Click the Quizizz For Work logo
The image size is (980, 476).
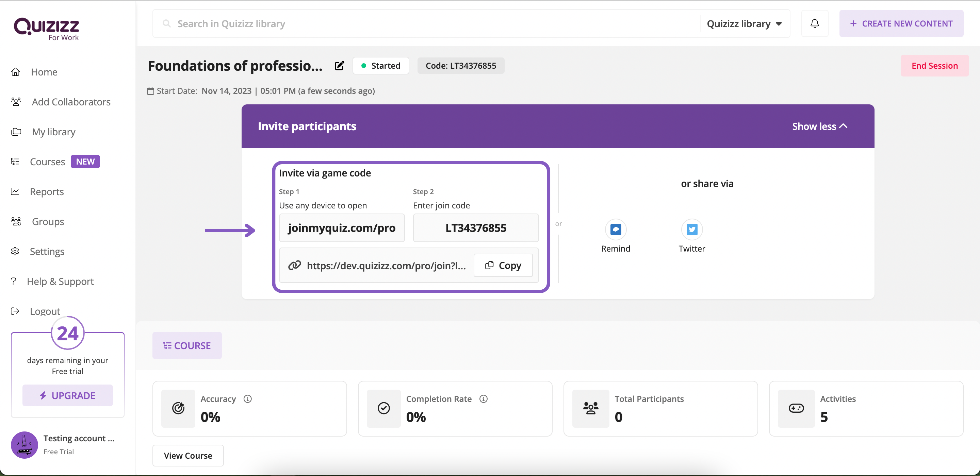coord(46,29)
